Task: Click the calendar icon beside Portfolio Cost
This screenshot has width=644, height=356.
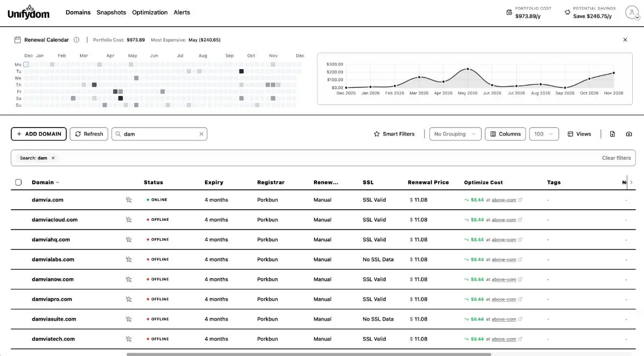Action: (x=509, y=11)
